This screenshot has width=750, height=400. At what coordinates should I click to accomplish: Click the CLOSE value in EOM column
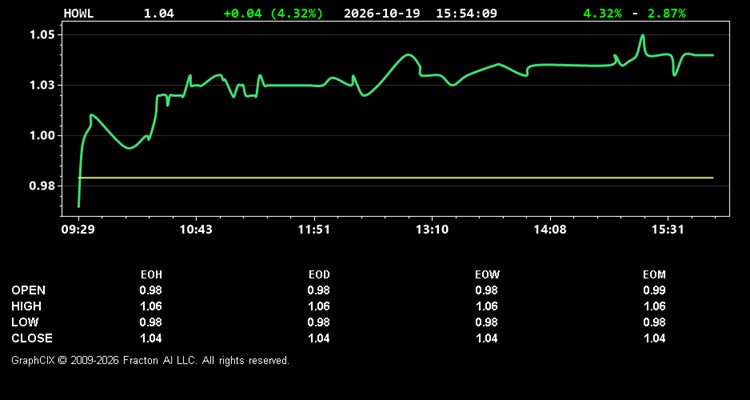(x=654, y=338)
